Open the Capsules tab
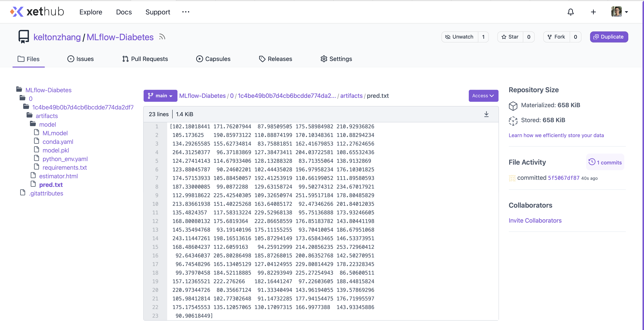Viewport: 644px width, 330px height. pos(213,59)
